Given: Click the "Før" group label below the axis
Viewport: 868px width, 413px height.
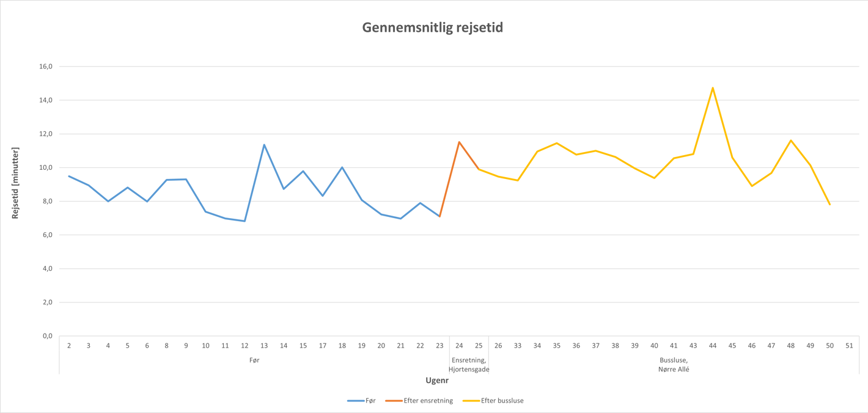Looking at the screenshot, I should (254, 360).
